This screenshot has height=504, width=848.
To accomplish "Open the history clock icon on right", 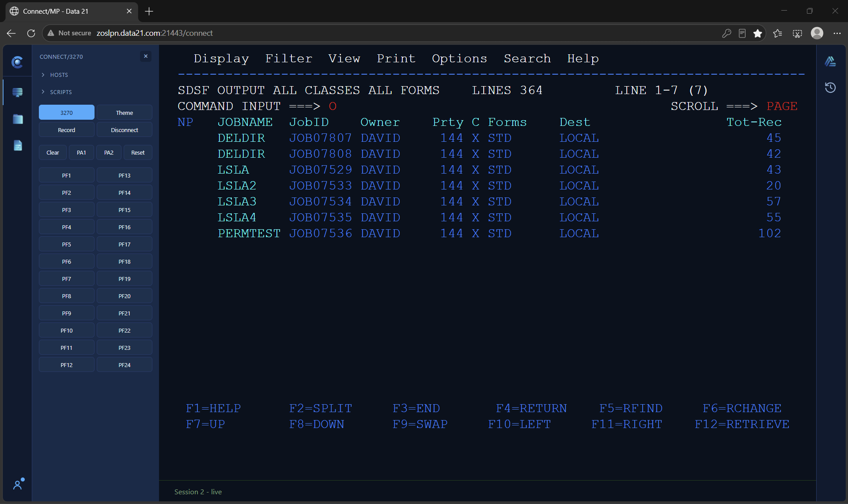I will click(x=830, y=87).
